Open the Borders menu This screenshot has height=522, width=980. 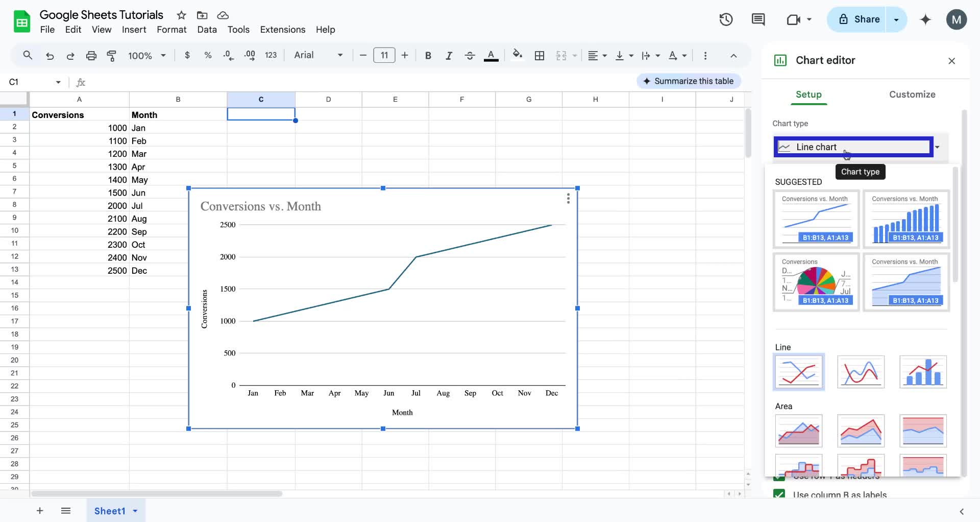[x=540, y=55]
